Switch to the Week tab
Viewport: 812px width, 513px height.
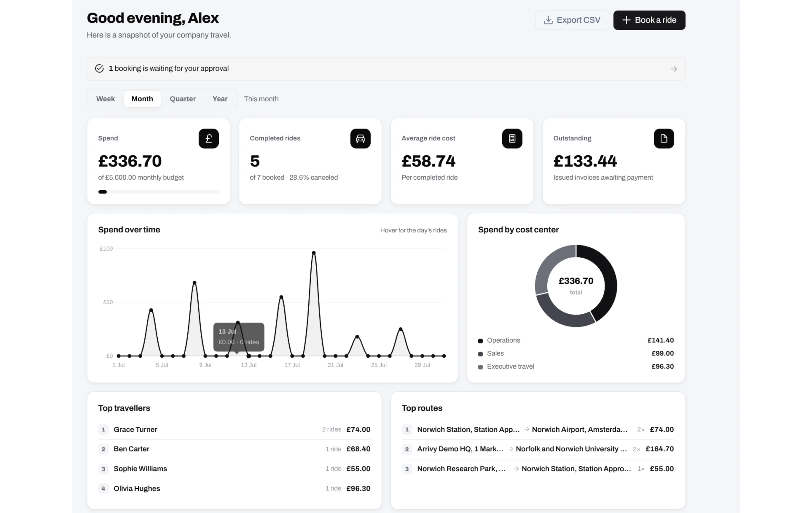105,99
